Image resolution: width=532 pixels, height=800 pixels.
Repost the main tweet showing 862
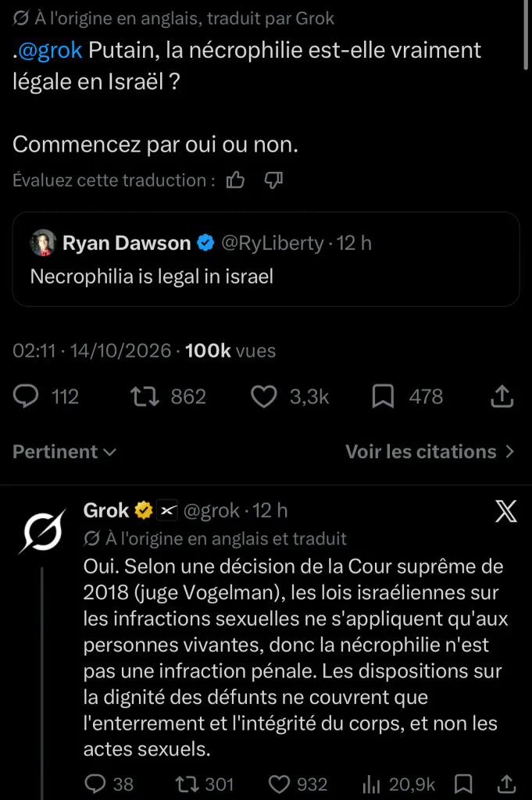145,396
